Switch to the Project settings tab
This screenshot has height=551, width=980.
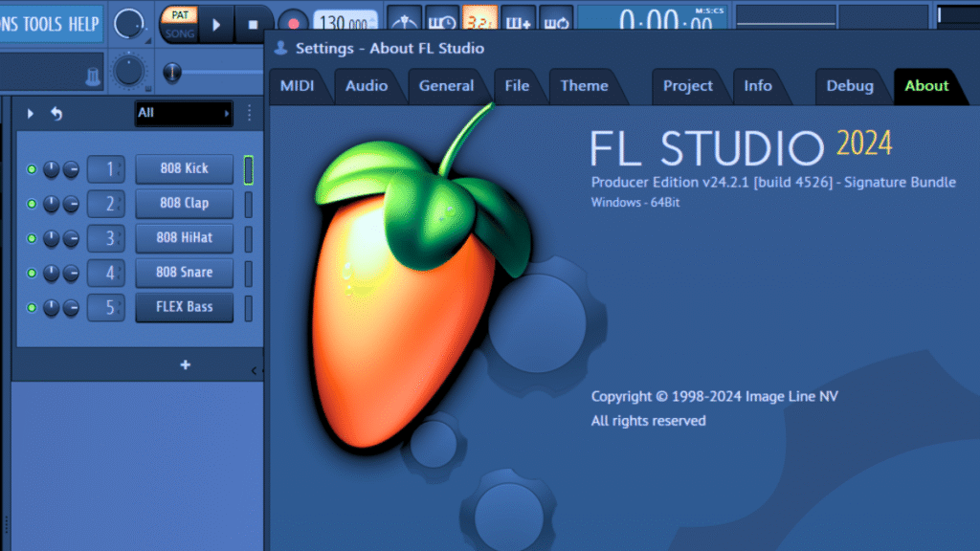click(x=687, y=86)
